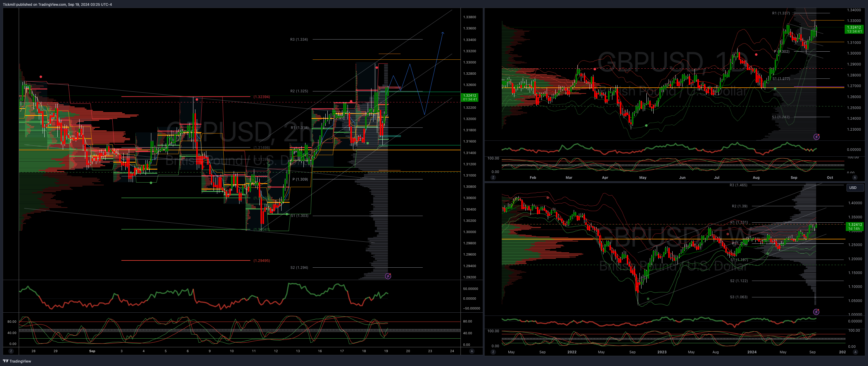Click the 1.34000 price axis value on 1D chart

click(x=854, y=10)
